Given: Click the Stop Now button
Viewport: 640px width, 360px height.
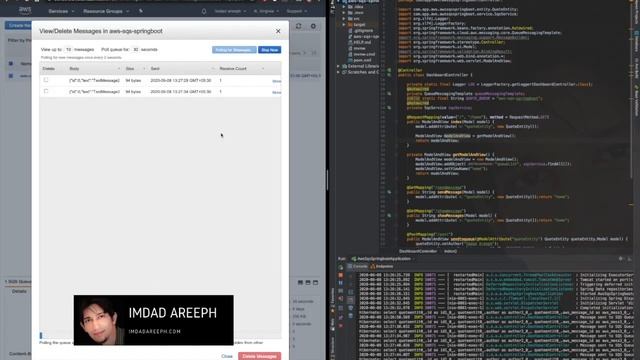Looking at the screenshot, I should (x=269, y=50).
